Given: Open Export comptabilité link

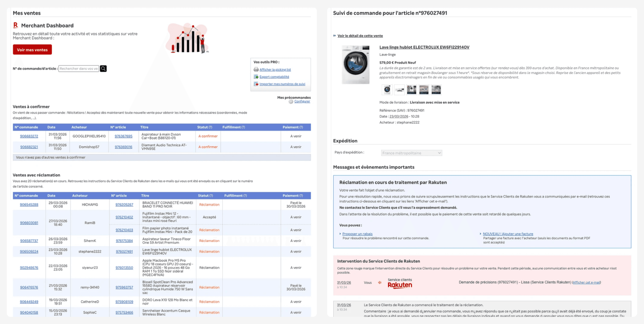Looking at the screenshot, I should pyautogui.click(x=274, y=77).
